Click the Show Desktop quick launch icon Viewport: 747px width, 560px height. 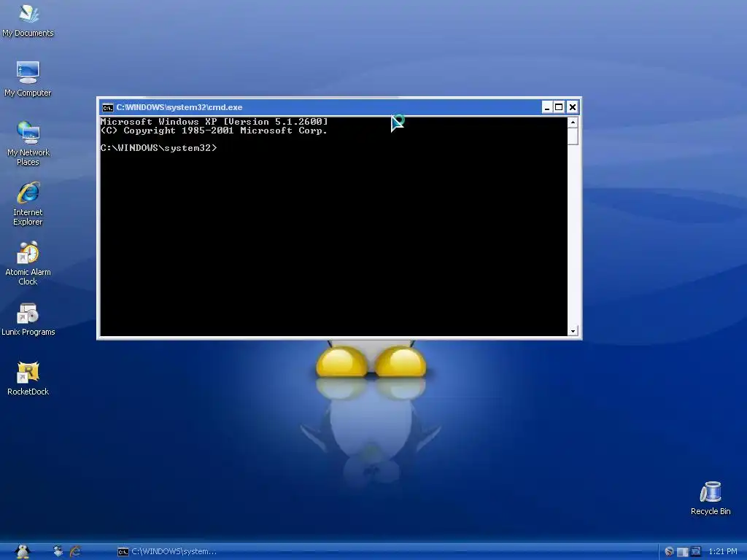tap(58, 551)
